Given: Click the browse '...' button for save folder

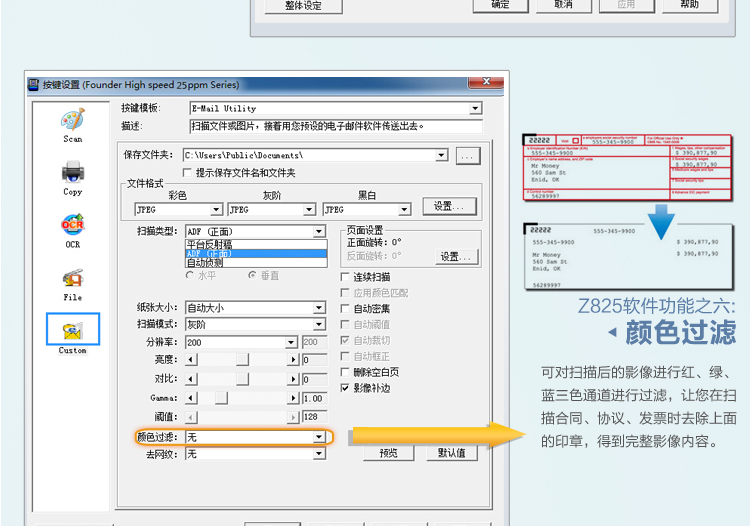Looking at the screenshot, I should coord(468,156).
